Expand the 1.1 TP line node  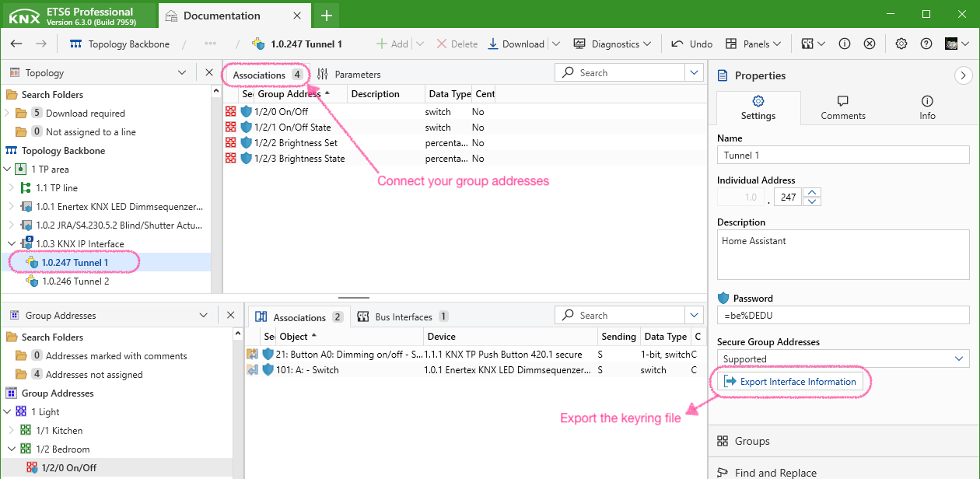pos(12,188)
